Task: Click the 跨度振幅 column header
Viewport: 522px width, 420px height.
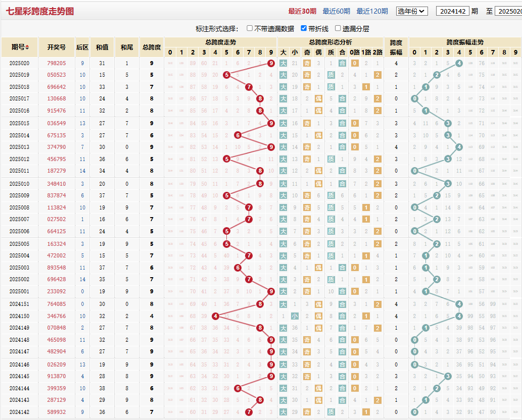Action: 396,47
